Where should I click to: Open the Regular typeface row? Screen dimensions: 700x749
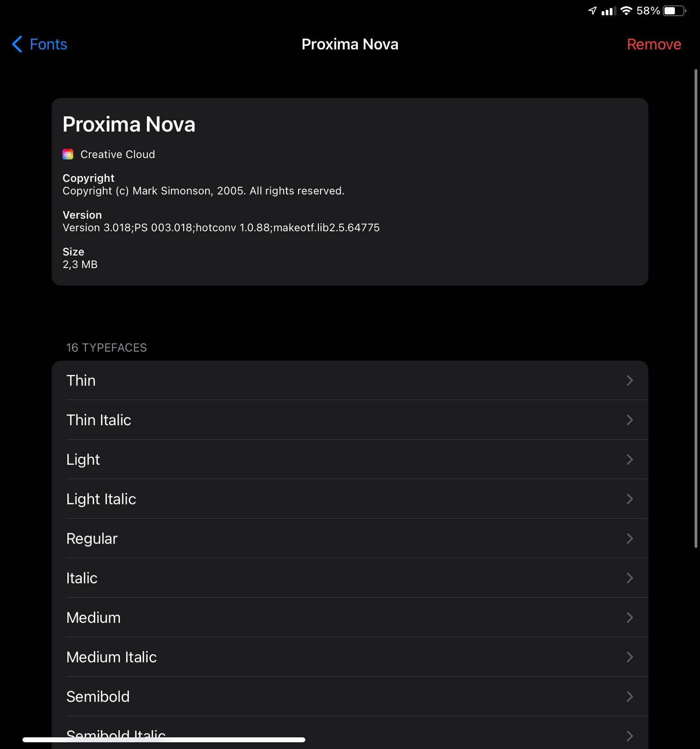pyautogui.click(x=350, y=538)
